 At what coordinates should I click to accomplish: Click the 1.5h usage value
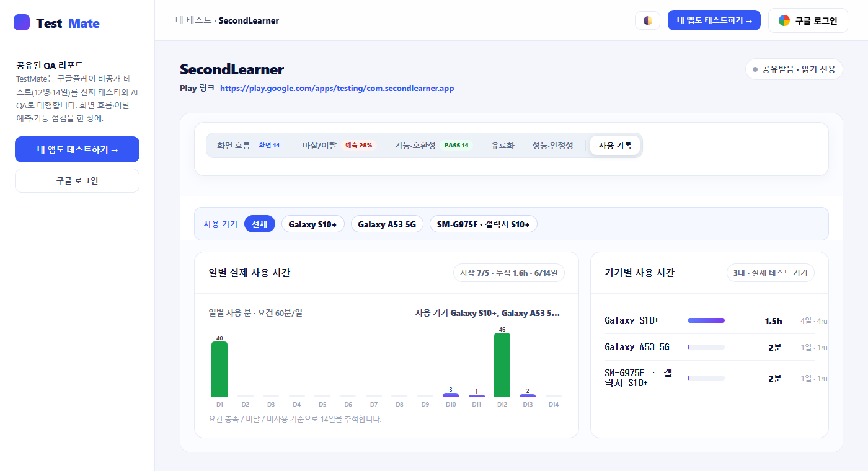pos(773,321)
